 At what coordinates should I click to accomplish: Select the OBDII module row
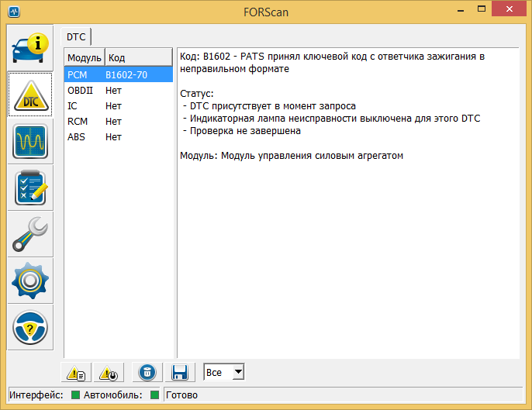point(119,90)
